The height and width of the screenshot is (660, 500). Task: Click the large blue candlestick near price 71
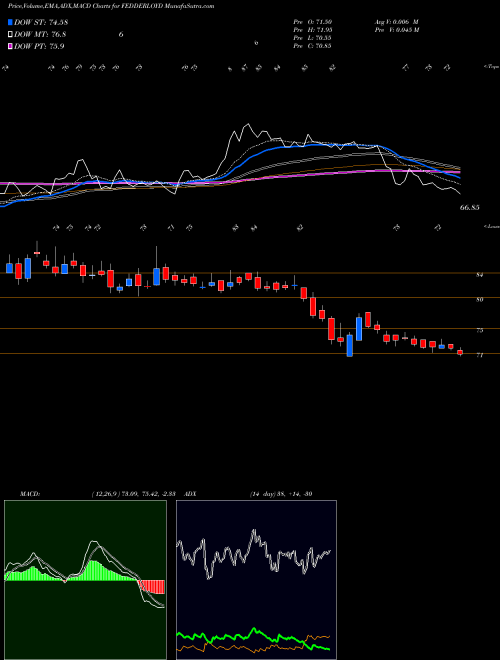point(349,346)
